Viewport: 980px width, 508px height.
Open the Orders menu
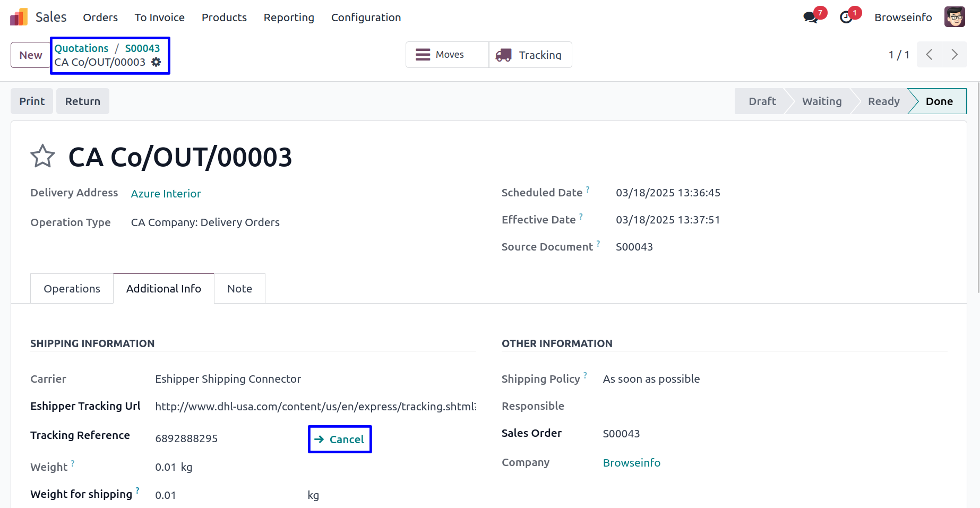[100, 18]
